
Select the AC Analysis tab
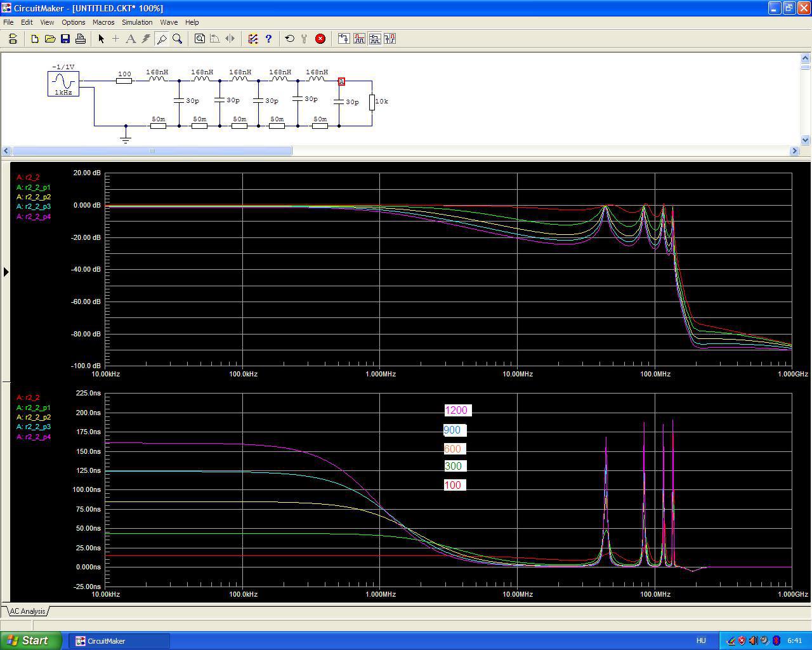[27, 611]
